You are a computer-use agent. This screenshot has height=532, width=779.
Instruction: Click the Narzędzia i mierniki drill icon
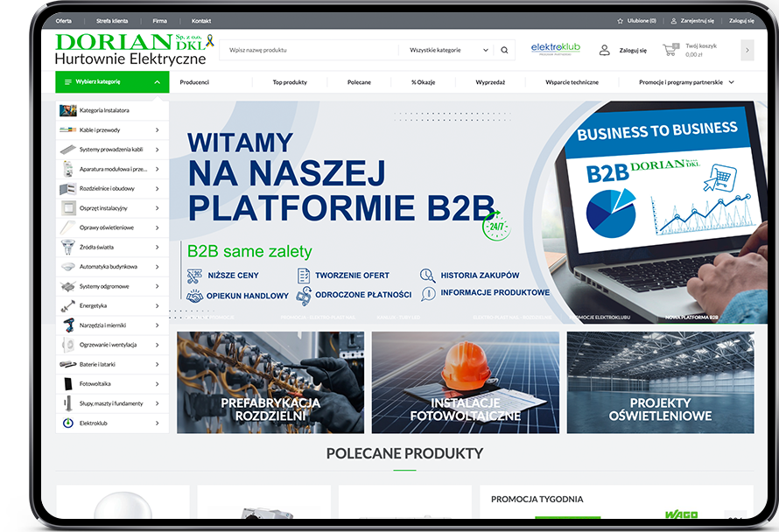pos(67,325)
